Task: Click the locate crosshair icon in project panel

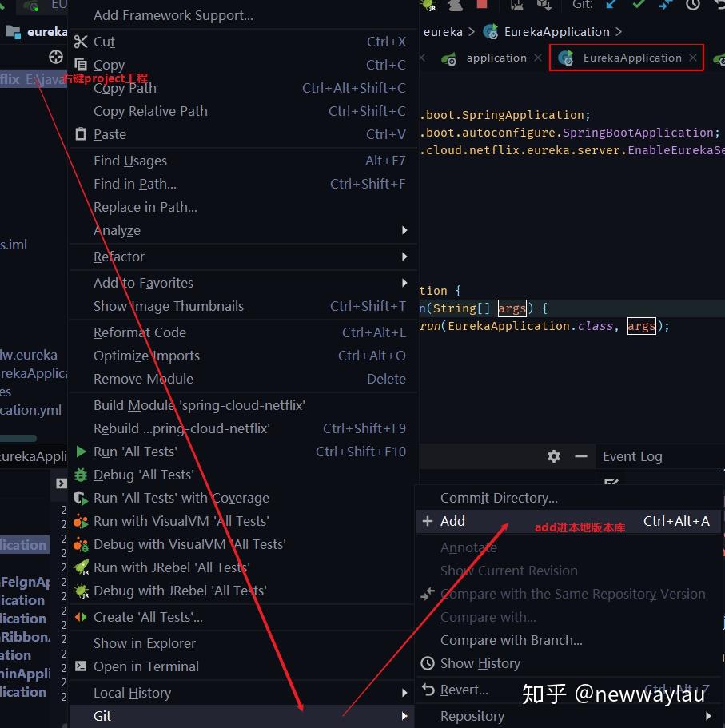Action: 56,57
